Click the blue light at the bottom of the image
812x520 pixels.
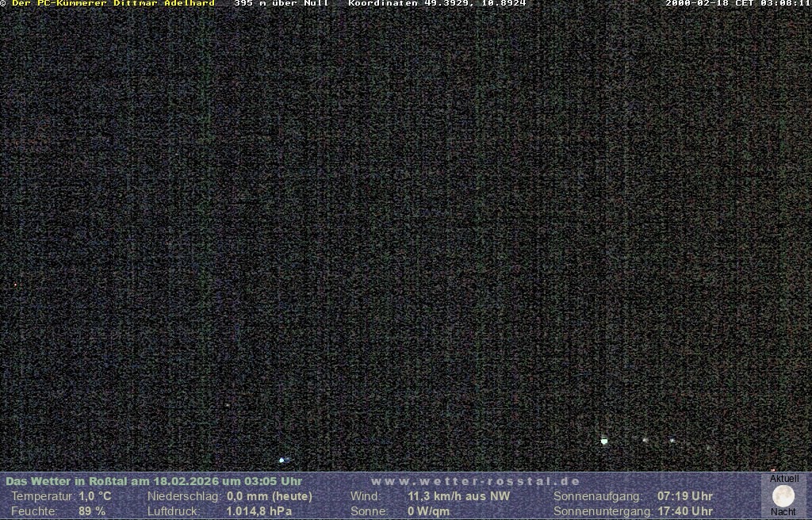click(x=282, y=460)
